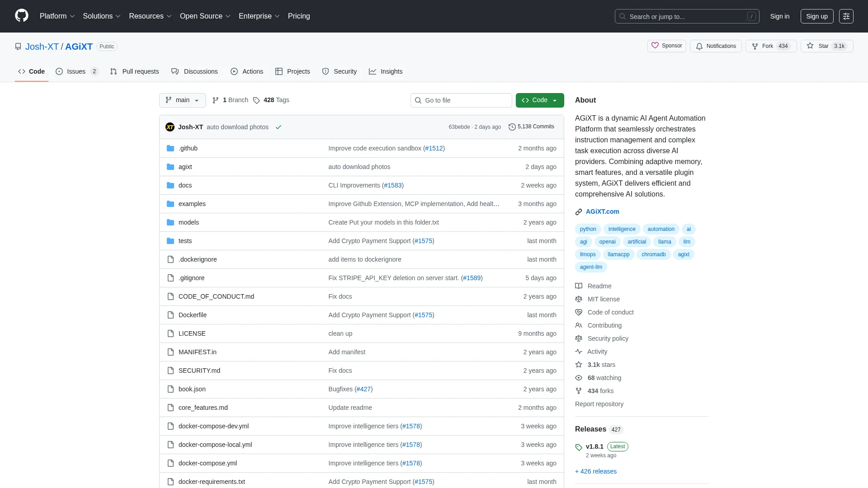Expand the Platform navigation menu
Screen dimensions: 868x488
pyautogui.click(x=57, y=16)
